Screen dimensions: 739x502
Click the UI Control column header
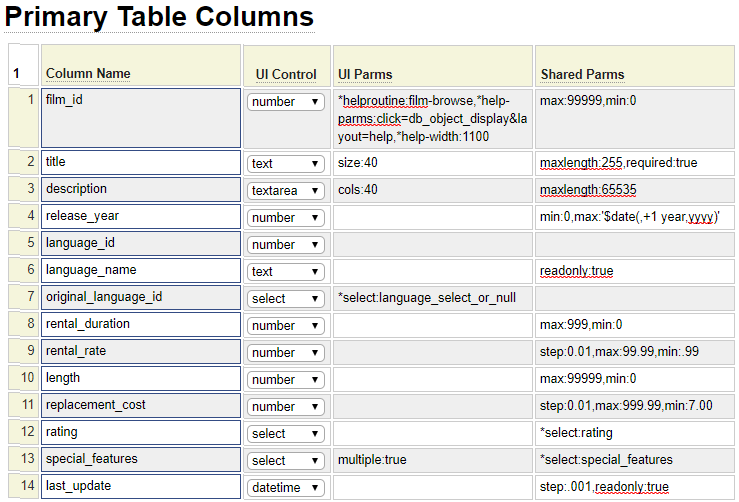pos(286,74)
